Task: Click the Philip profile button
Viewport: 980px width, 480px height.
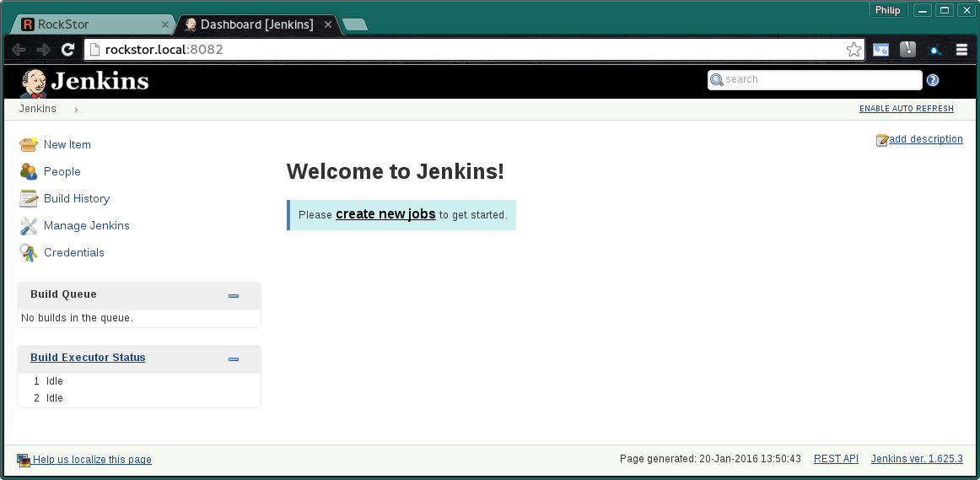Action: [887, 10]
